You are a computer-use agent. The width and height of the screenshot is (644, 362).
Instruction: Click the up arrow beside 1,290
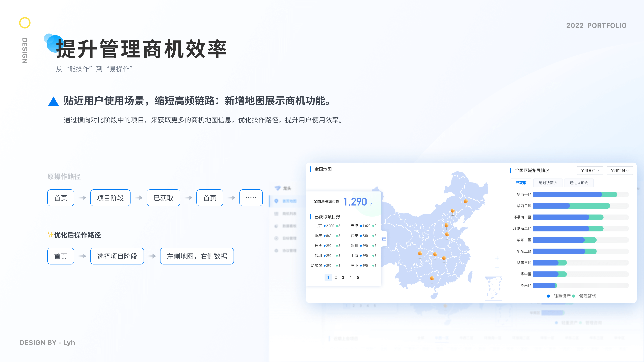point(371,204)
